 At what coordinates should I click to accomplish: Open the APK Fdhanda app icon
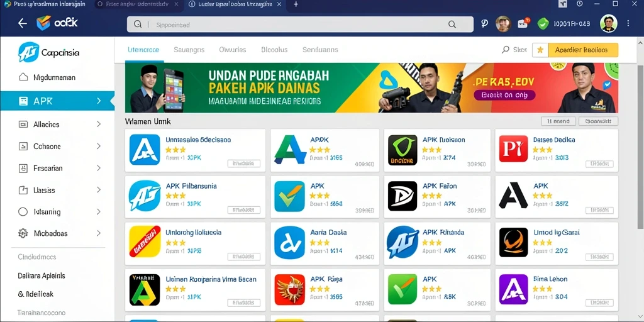click(x=402, y=242)
